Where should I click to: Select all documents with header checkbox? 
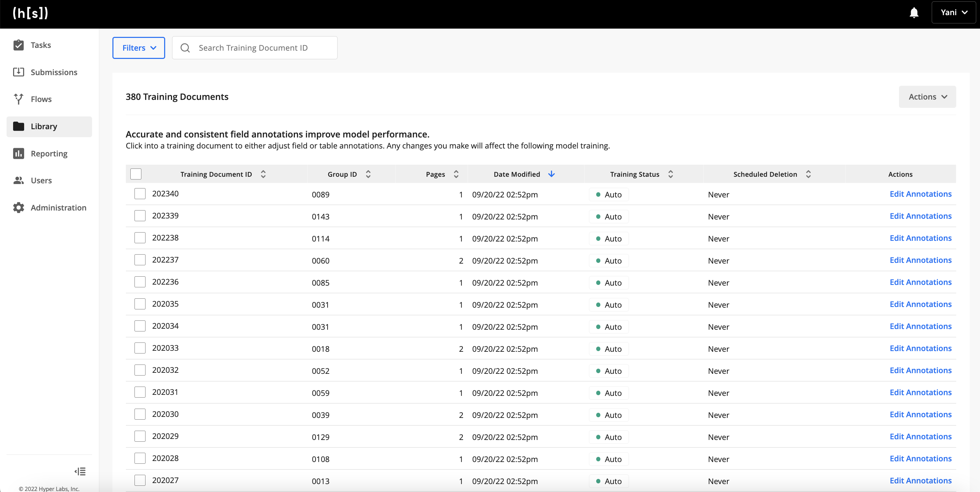coord(136,174)
